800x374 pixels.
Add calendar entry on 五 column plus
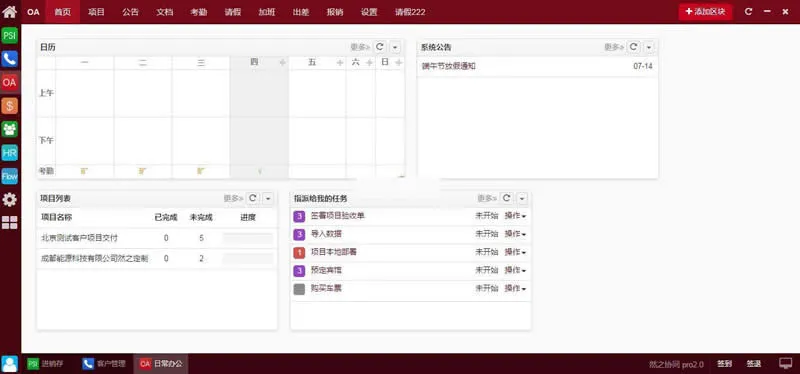tap(340, 63)
